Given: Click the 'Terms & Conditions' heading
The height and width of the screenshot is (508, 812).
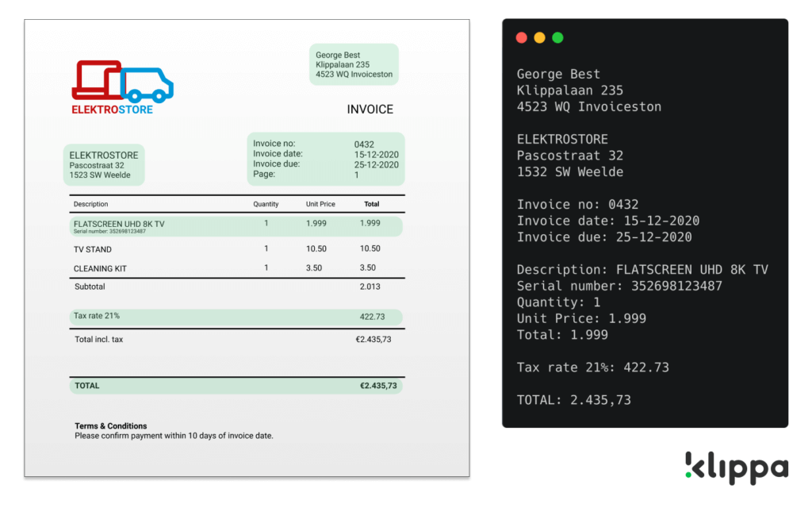Looking at the screenshot, I should pos(111,426).
